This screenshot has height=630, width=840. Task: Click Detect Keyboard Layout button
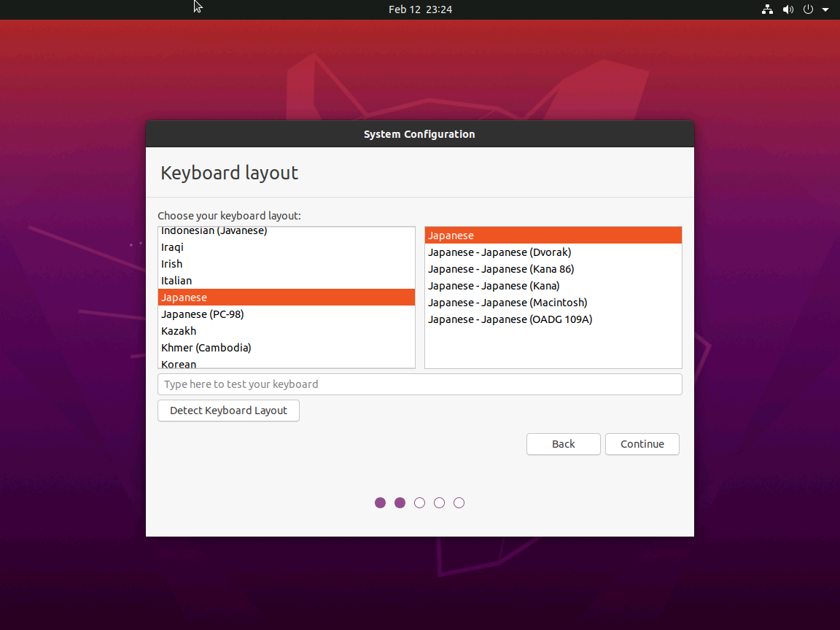228,411
